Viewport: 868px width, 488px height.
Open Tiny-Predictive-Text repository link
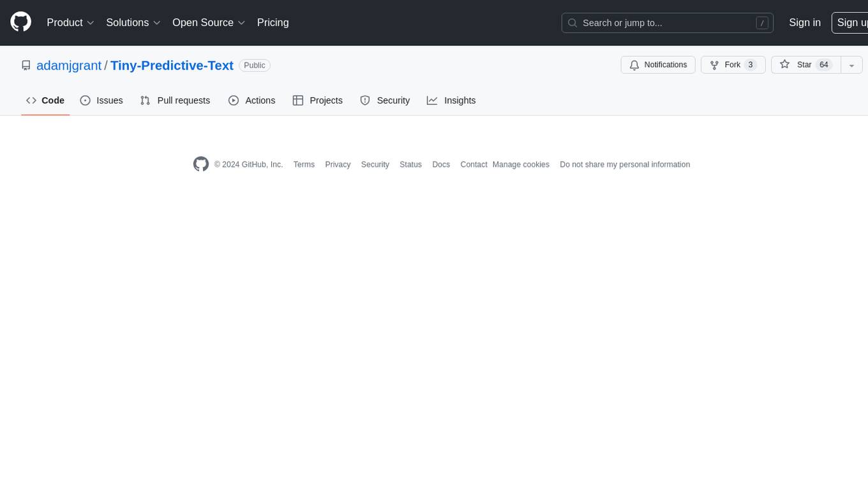click(x=172, y=65)
